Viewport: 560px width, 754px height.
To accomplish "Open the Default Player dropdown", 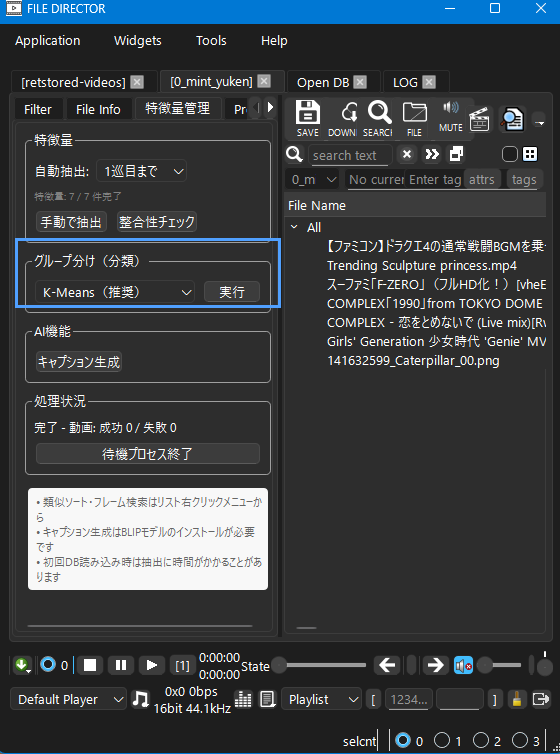I will [x=69, y=700].
